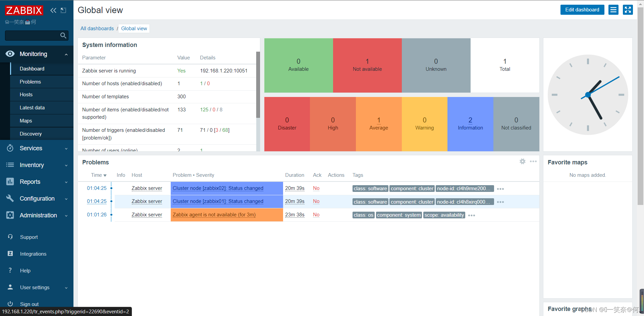Click the Support headset icon
The image size is (644, 316).
click(x=10, y=237)
